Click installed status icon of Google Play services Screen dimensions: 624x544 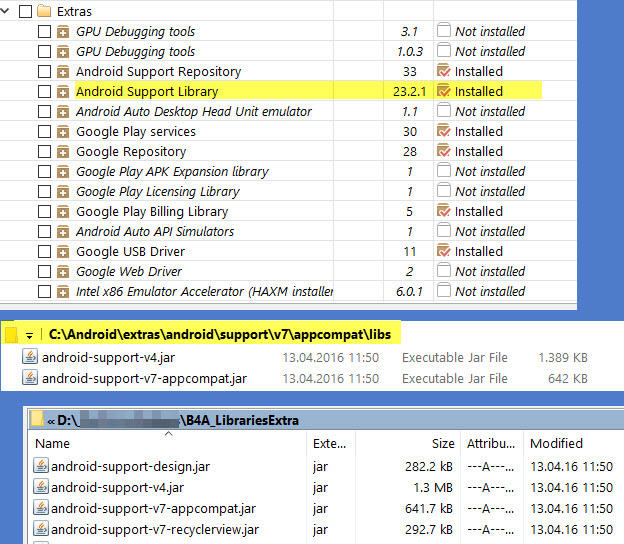click(x=444, y=131)
